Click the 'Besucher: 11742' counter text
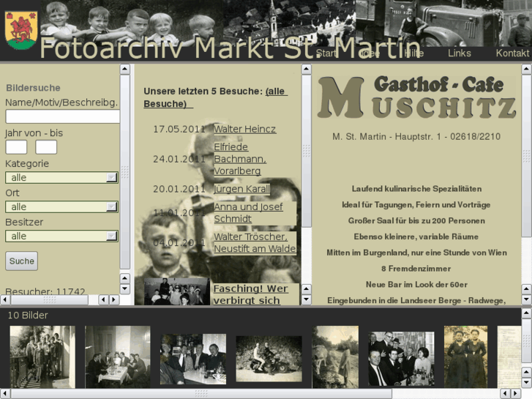Image resolution: width=532 pixels, height=399 pixels. [x=45, y=291]
